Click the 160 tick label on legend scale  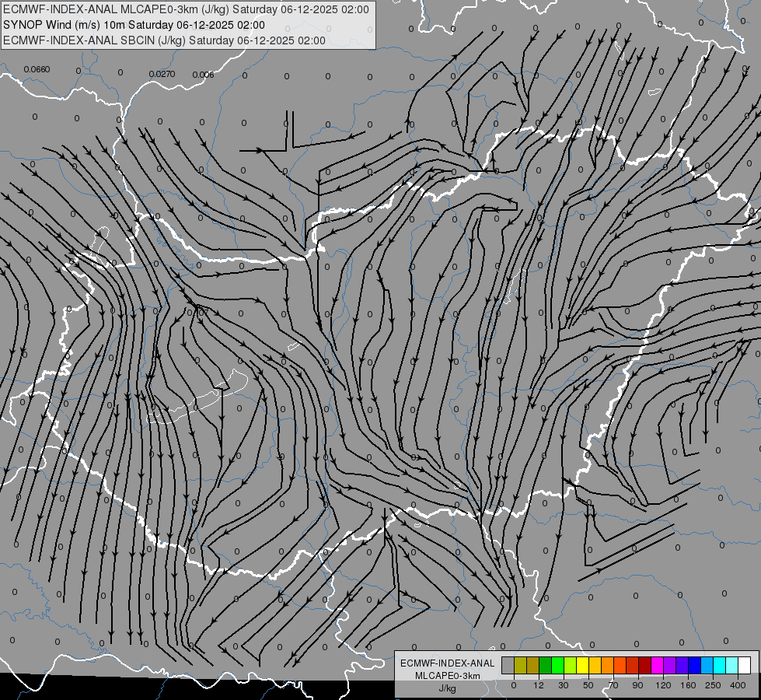[x=688, y=685]
